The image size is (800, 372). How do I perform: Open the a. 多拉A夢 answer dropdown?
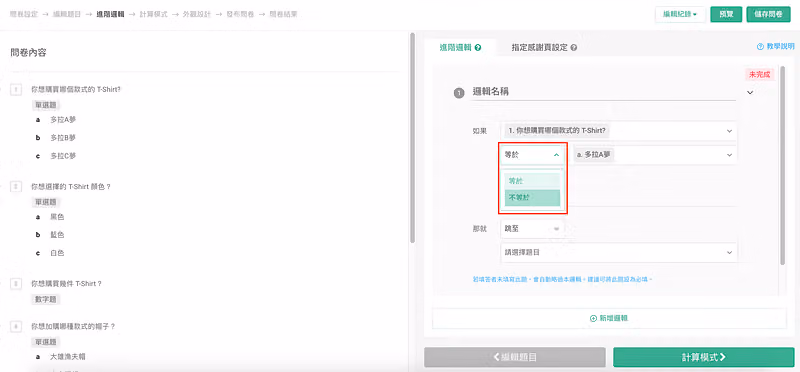655,155
